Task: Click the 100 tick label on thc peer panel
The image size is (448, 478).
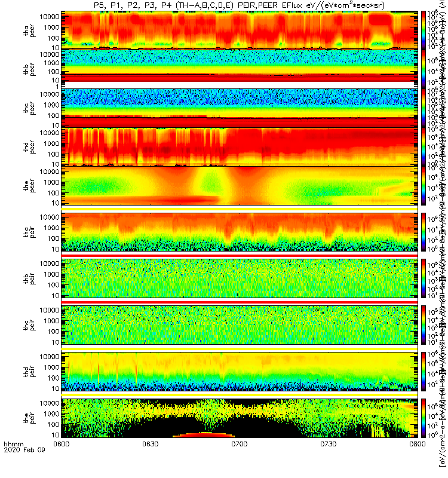Action: [53, 115]
